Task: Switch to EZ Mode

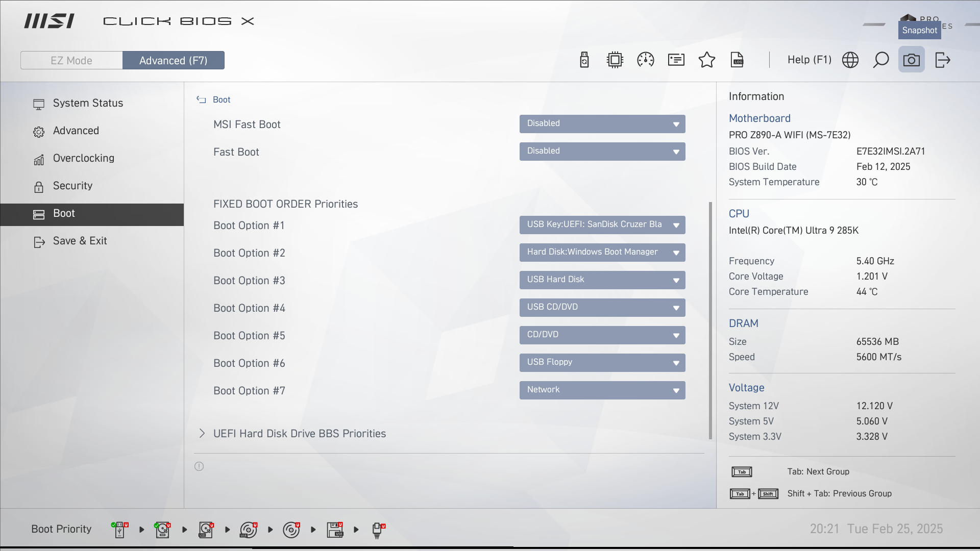Action: (71, 60)
